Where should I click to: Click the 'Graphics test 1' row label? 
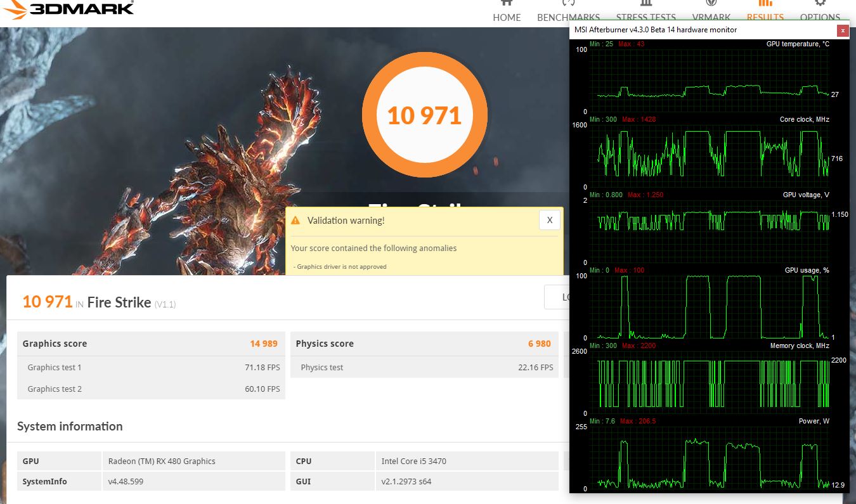(x=55, y=367)
